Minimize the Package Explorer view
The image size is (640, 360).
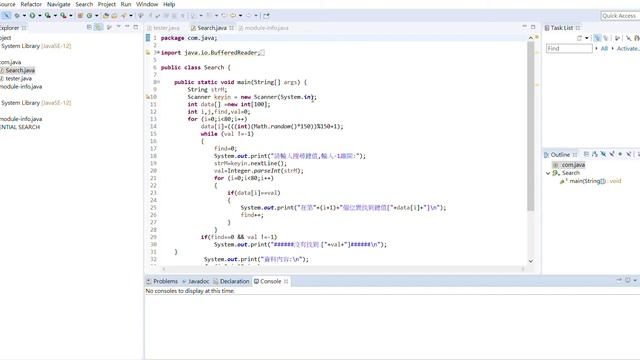click(127, 27)
